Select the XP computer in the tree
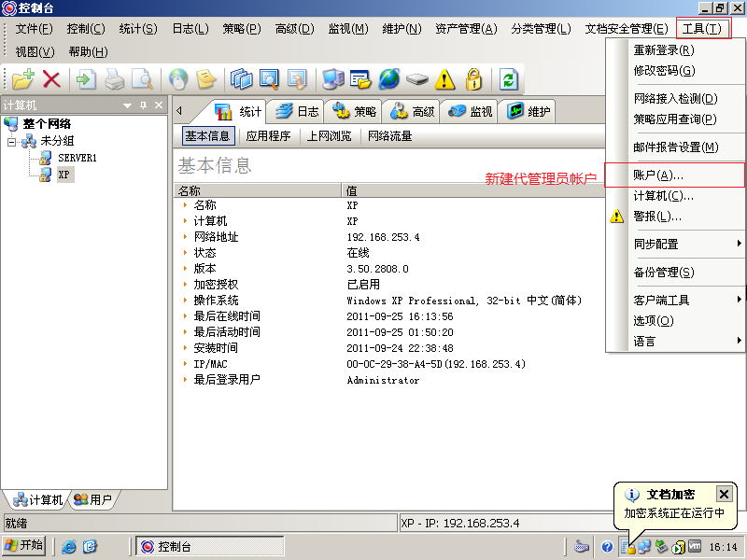This screenshot has height=560, width=747. pos(63,173)
